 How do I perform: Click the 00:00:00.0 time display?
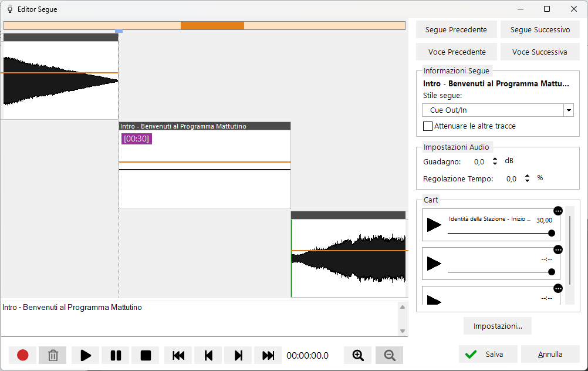click(x=307, y=355)
